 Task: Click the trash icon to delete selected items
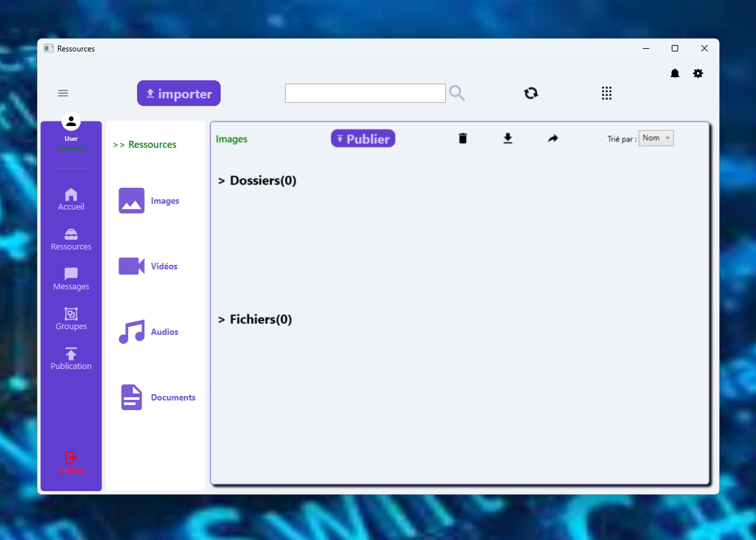tap(463, 138)
